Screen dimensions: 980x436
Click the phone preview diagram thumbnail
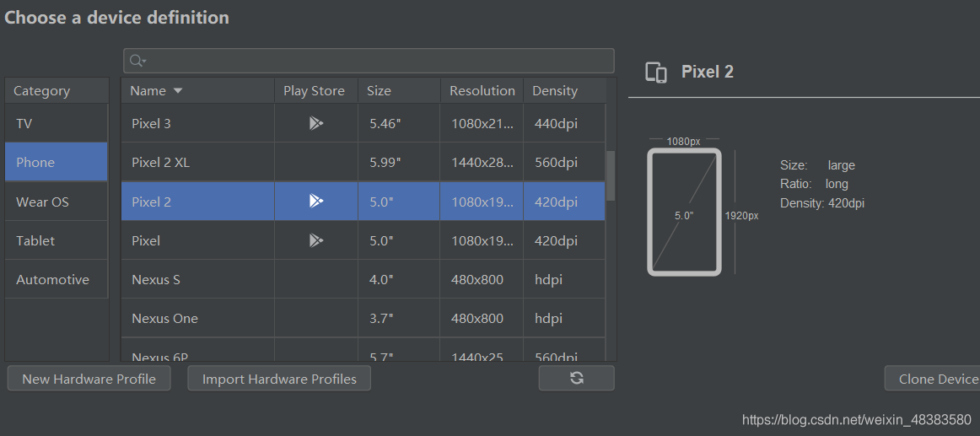tap(684, 211)
